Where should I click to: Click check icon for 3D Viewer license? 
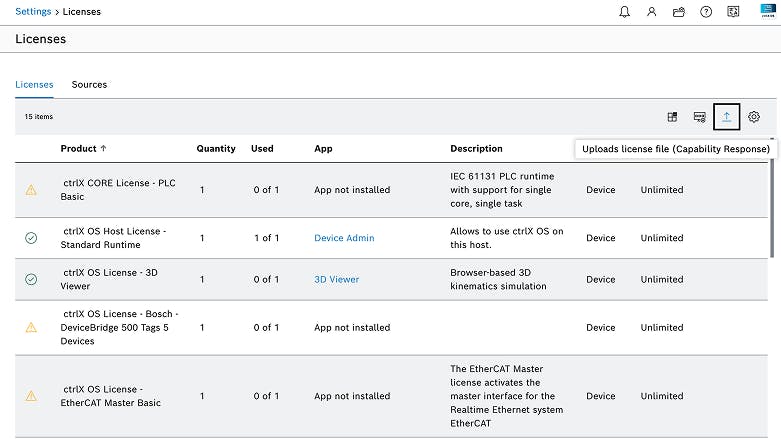point(31,280)
